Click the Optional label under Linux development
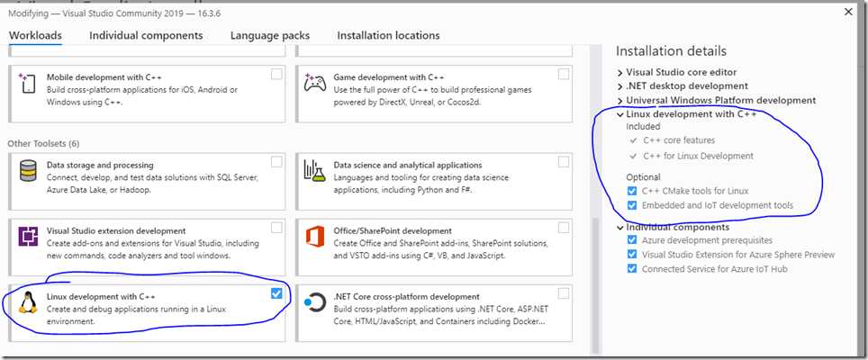Screen dimensions: 868x360 point(643,177)
